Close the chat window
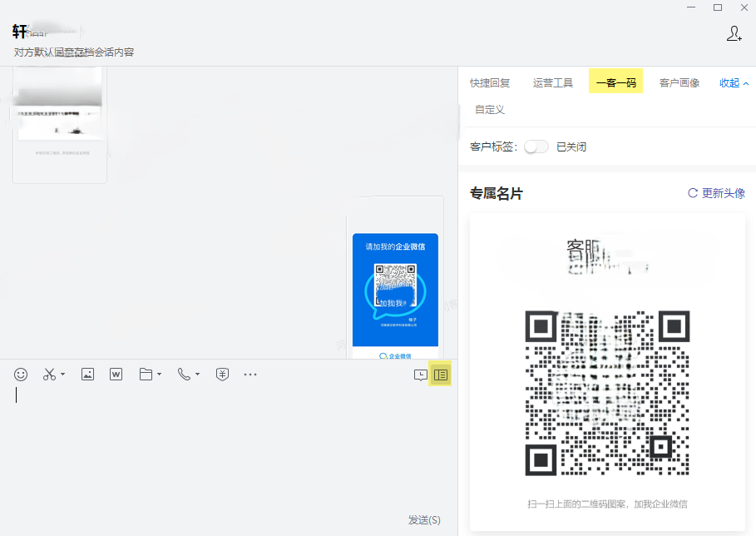 pyautogui.click(x=744, y=7)
